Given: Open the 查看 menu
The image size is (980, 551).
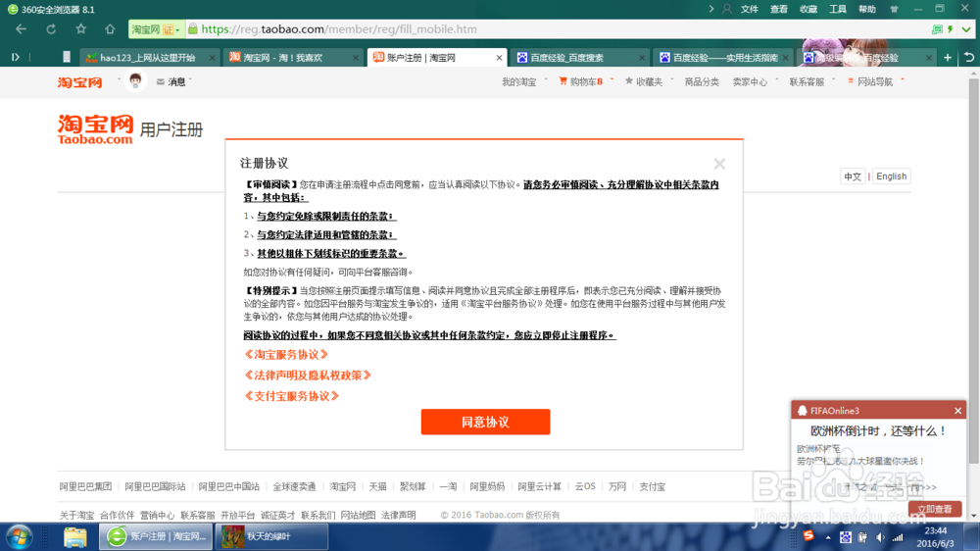Looking at the screenshot, I should pos(779,9).
